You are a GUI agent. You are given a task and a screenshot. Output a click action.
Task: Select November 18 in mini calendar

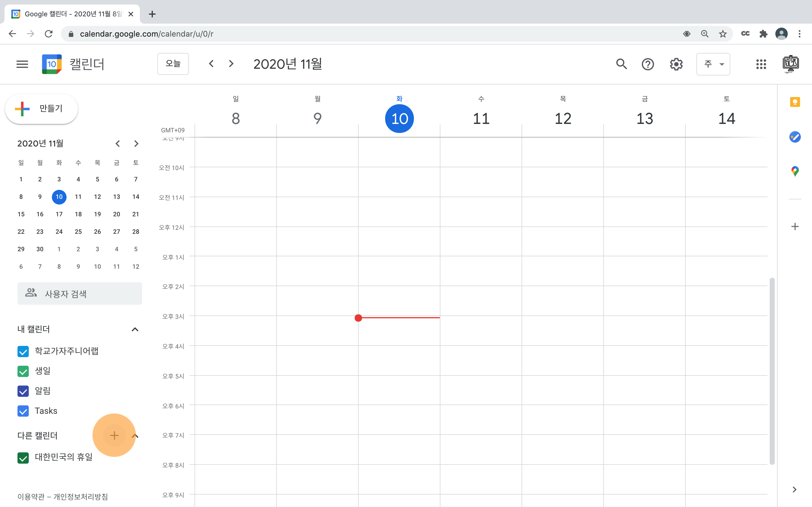(x=78, y=214)
